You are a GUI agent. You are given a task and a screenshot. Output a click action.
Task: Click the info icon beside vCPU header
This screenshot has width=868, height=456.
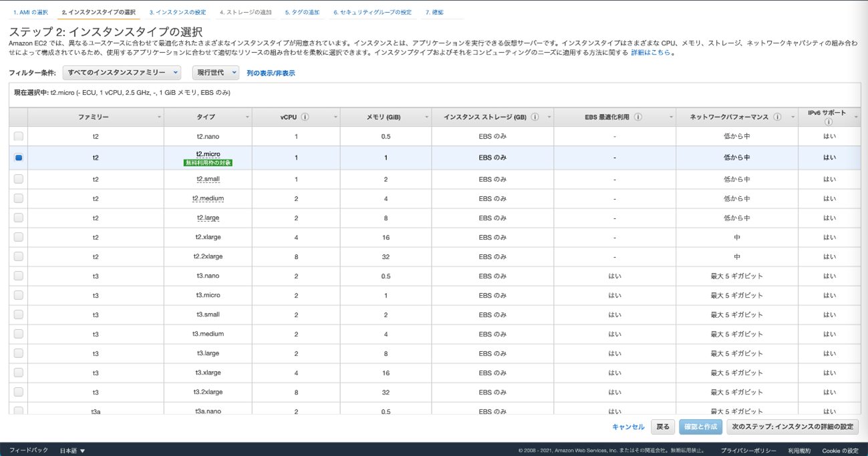pyautogui.click(x=305, y=117)
